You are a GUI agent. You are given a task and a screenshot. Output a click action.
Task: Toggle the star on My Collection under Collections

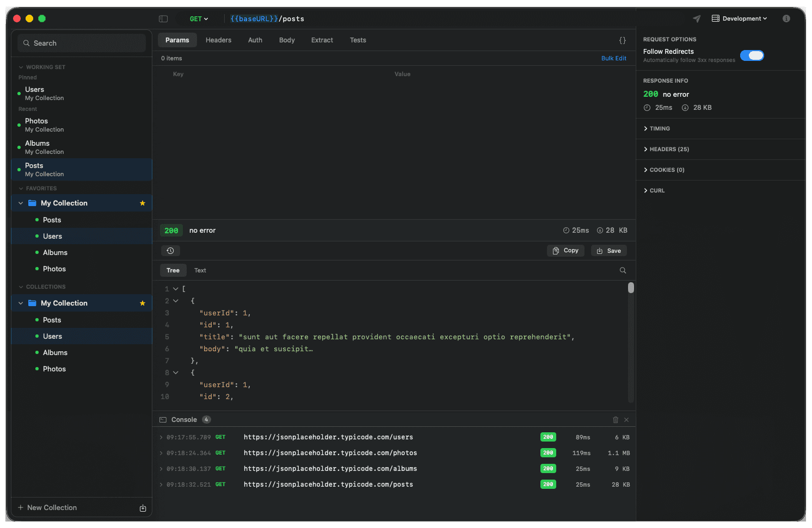[x=142, y=303]
